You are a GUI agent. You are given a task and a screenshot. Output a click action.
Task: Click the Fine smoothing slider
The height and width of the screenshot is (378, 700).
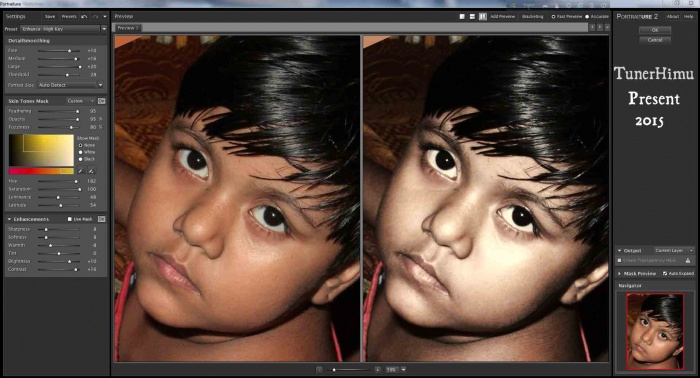59,50
